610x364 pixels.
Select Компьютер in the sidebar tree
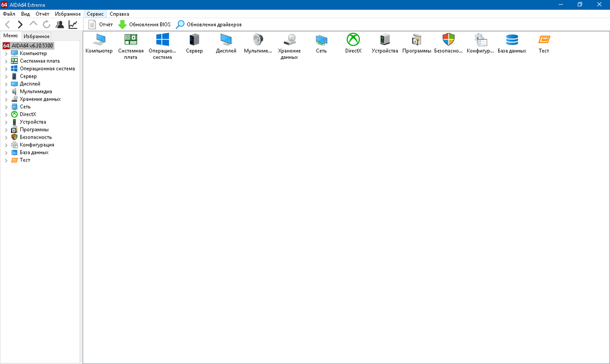point(33,53)
